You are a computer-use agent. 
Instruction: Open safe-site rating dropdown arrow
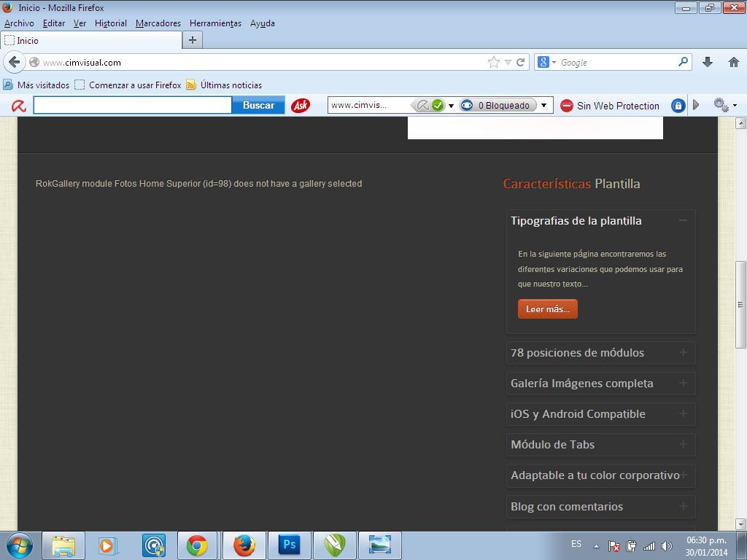click(451, 106)
